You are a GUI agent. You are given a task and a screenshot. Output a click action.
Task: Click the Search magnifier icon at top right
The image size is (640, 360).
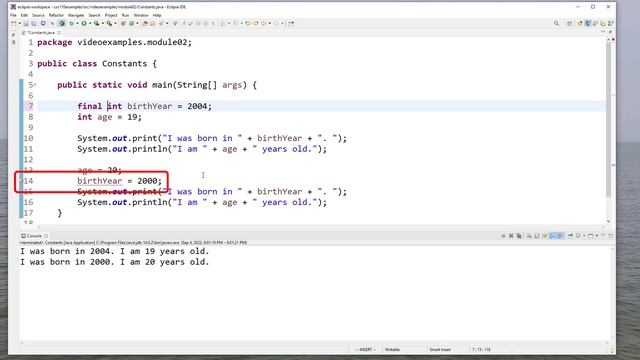tap(556, 23)
